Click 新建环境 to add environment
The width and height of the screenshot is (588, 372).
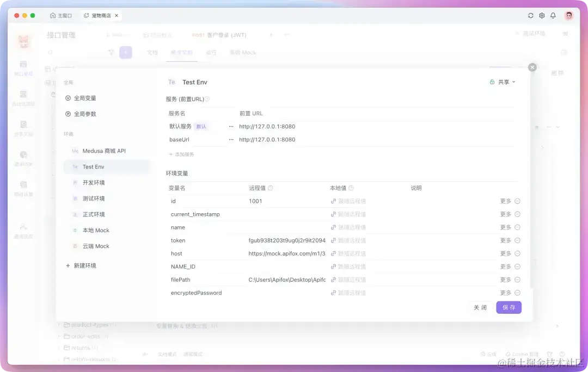click(81, 265)
